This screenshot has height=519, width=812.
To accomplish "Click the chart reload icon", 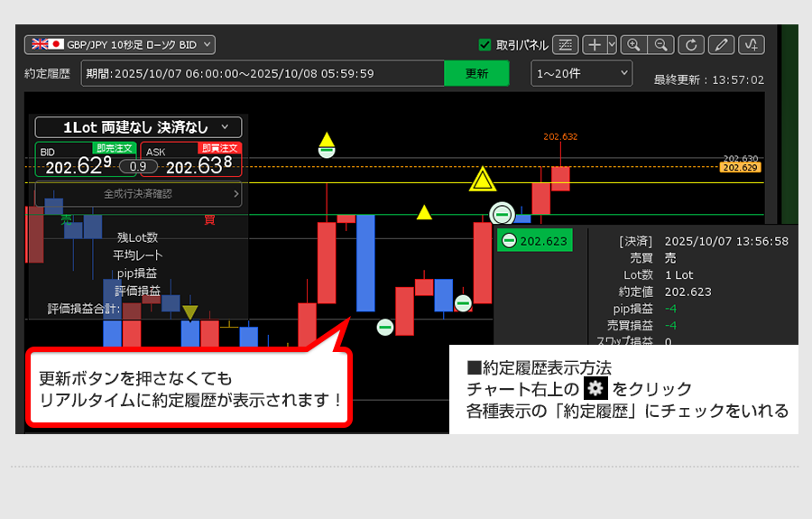I will (x=691, y=44).
